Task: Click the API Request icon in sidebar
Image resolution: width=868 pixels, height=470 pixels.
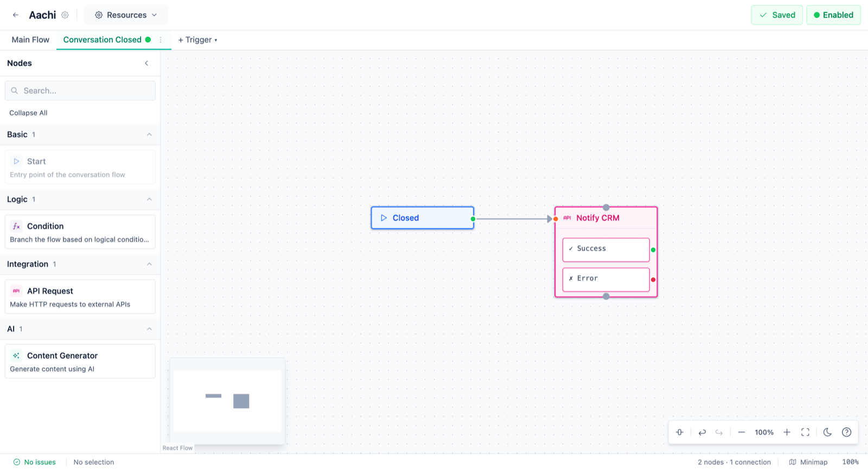Action: [x=16, y=291]
